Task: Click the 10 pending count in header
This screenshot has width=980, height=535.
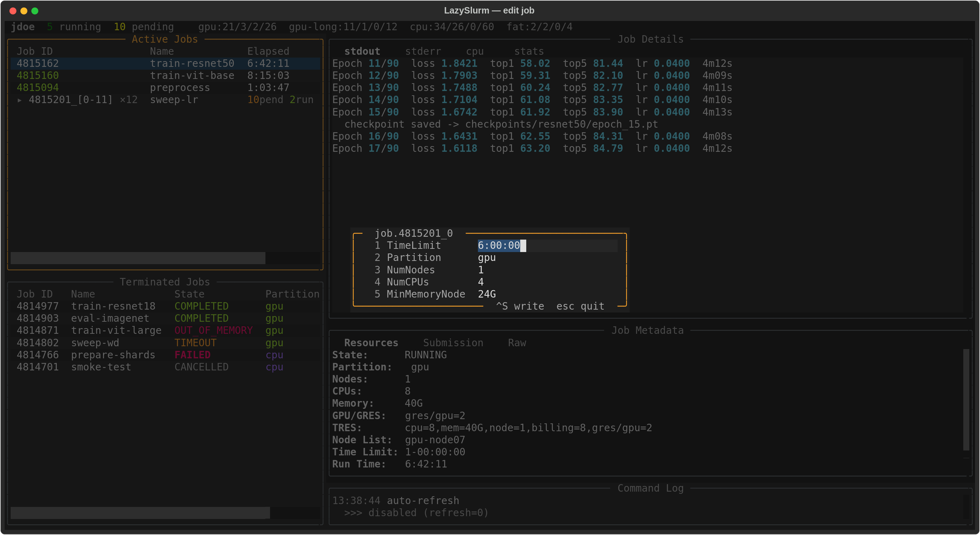Action: [x=144, y=27]
